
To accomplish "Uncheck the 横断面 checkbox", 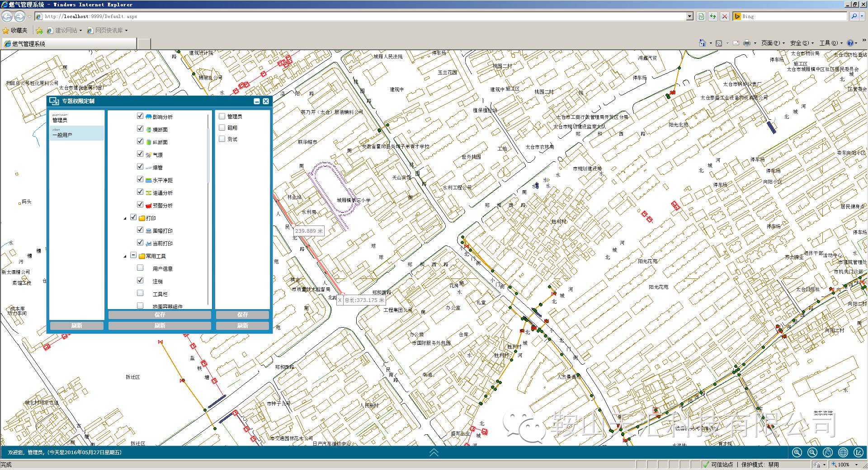I will pos(140,129).
